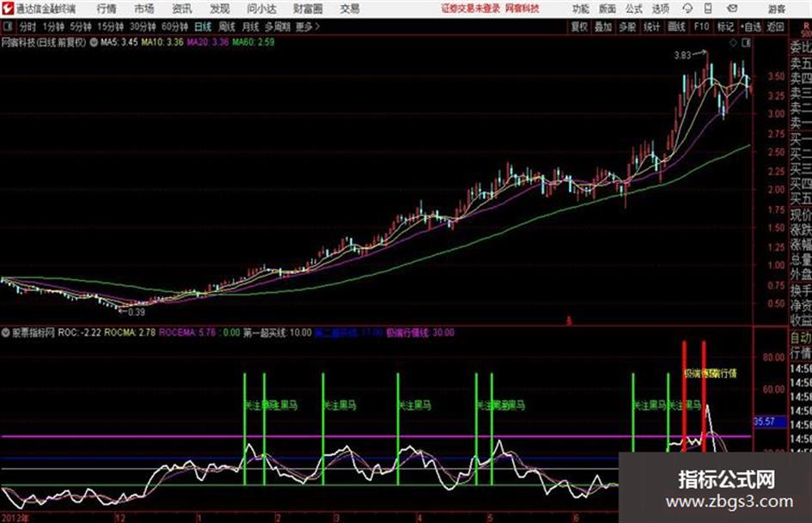
Task: Open the 资讯 menu
Action: tap(182, 9)
